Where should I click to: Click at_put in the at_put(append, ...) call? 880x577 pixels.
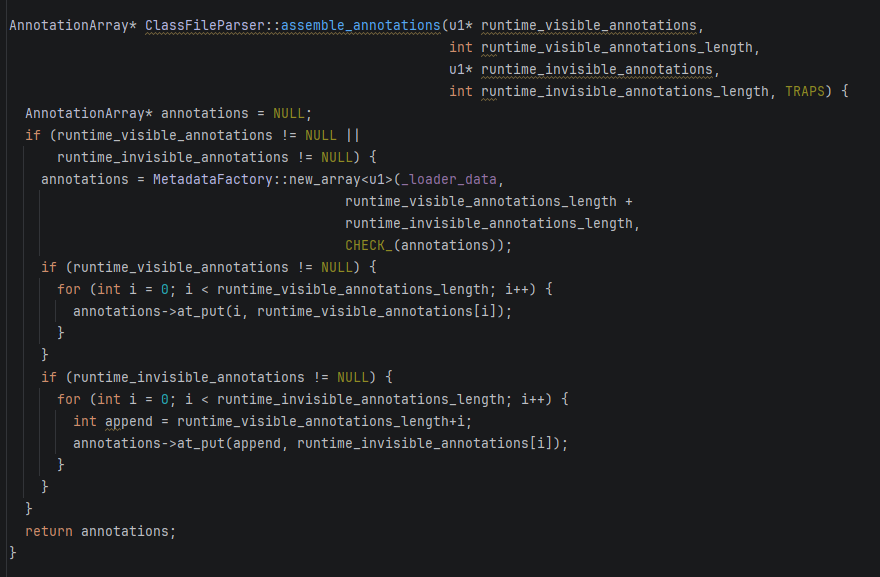[200, 443]
